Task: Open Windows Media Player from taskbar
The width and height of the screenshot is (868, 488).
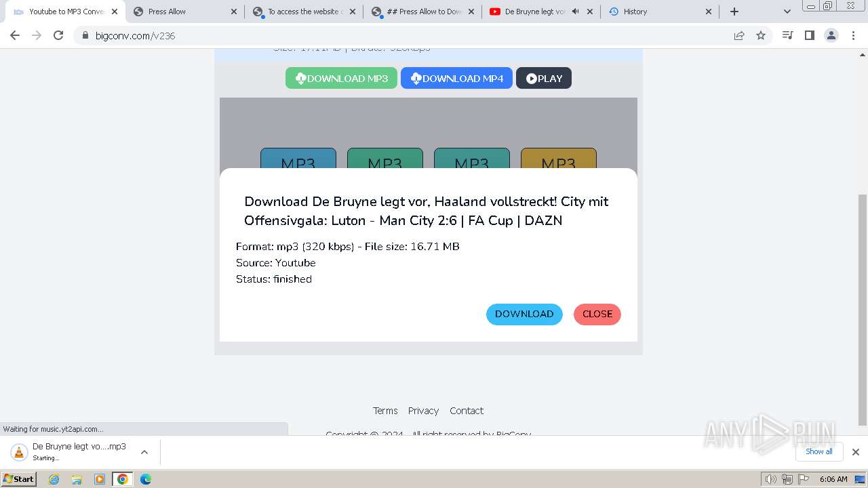Action: tap(100, 479)
